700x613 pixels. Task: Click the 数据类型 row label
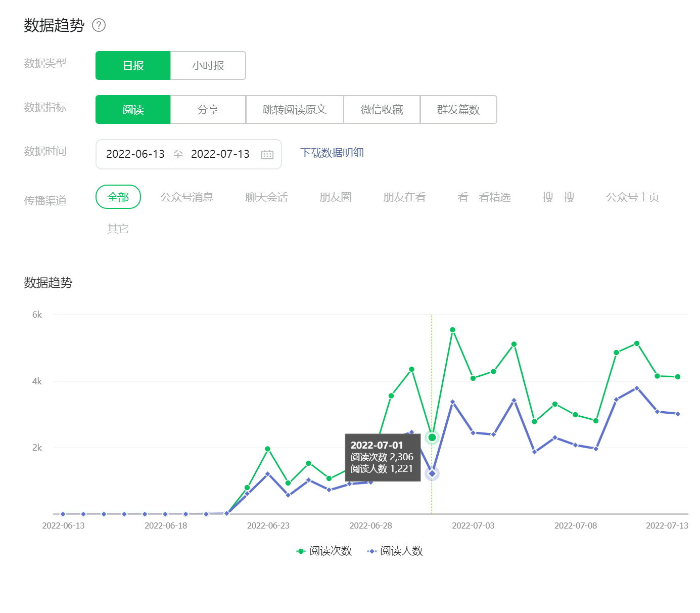click(x=45, y=63)
